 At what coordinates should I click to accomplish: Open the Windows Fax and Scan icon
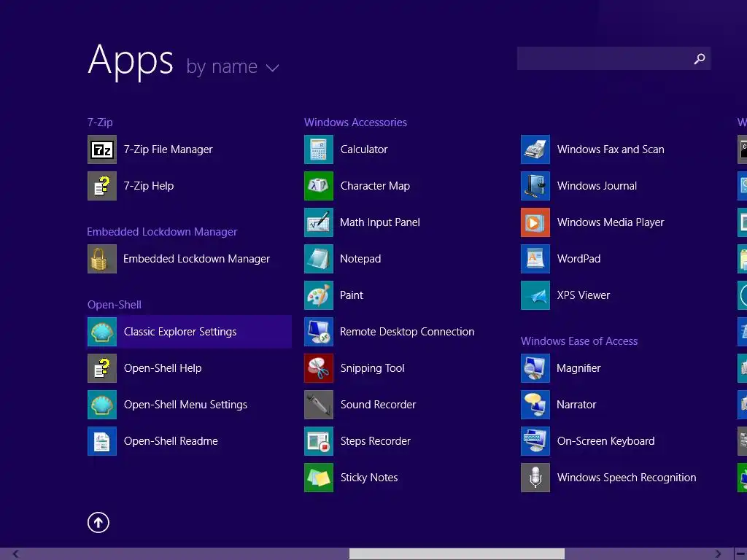click(x=535, y=149)
